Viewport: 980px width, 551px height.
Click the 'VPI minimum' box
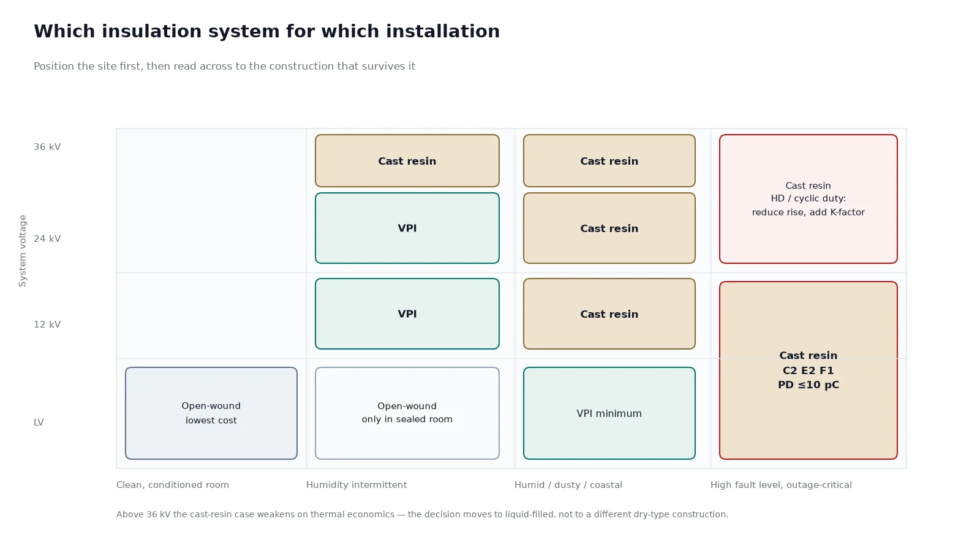click(x=609, y=413)
